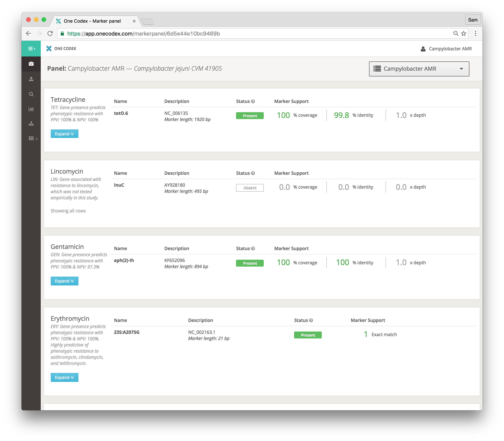Click the One Codex logo
504x441 pixels.
click(x=49, y=48)
